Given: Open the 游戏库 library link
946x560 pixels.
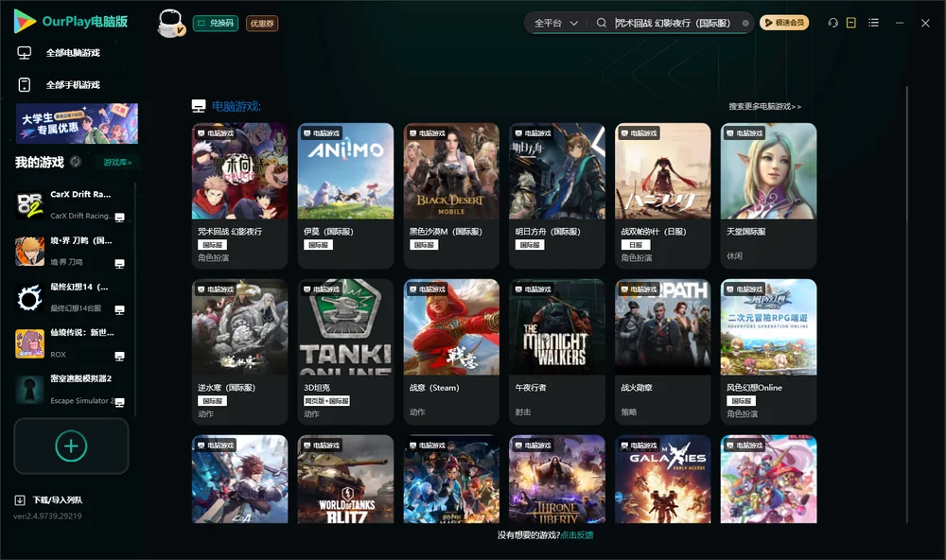Looking at the screenshot, I should click(x=117, y=163).
